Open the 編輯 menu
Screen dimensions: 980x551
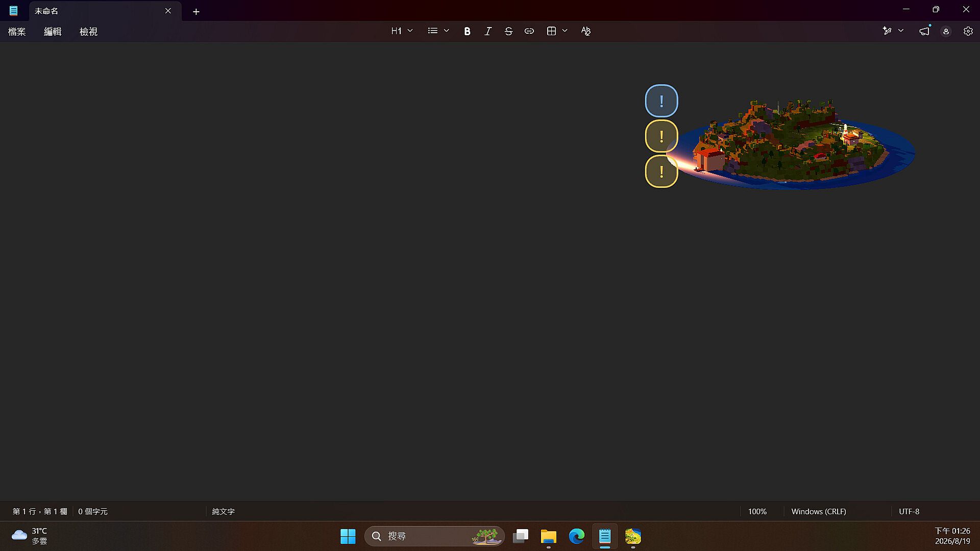(53, 32)
